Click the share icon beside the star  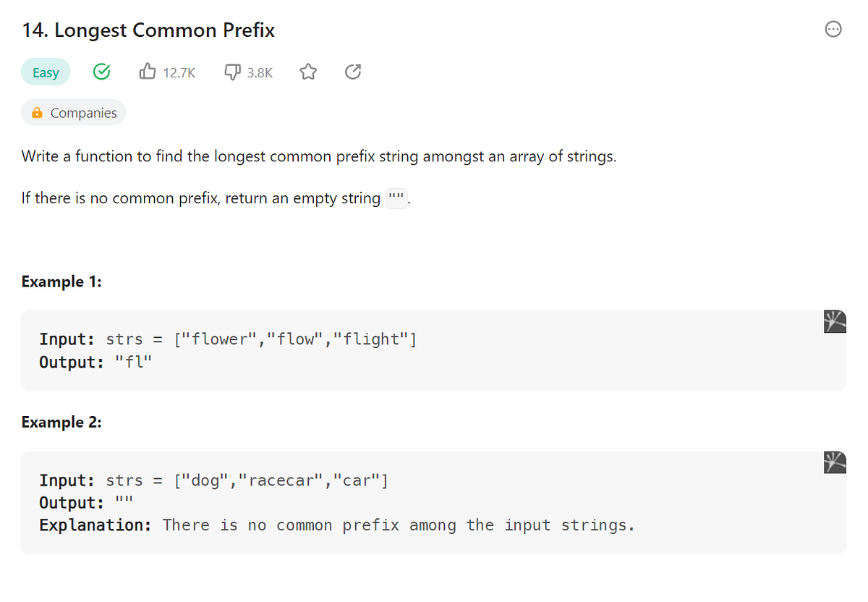[352, 72]
